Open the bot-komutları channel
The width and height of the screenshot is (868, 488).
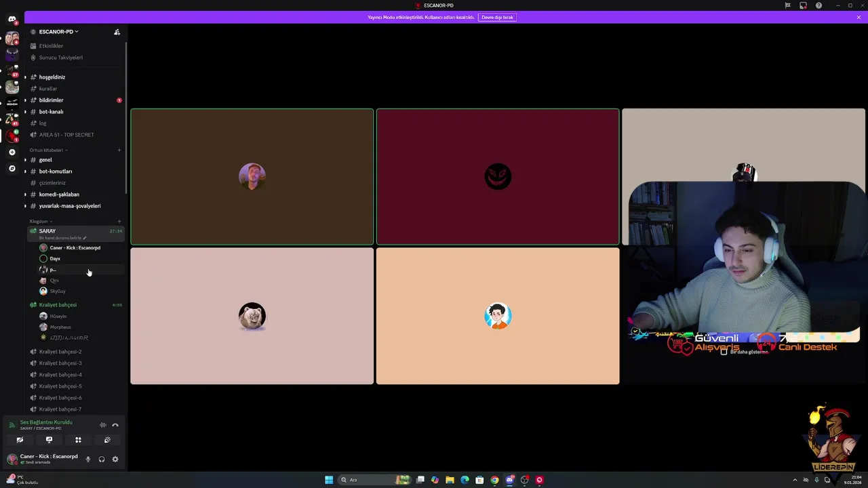tap(56, 171)
